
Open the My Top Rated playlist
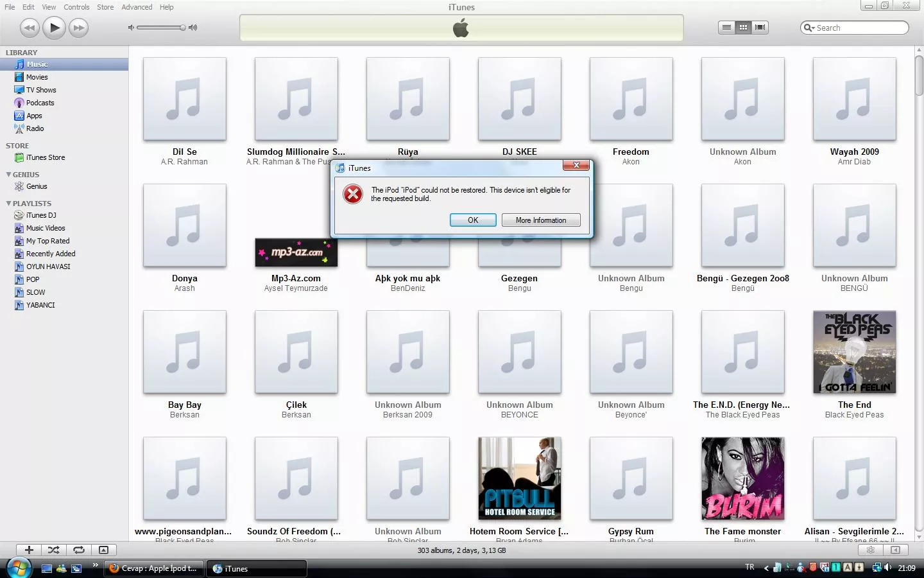[x=64, y=241]
